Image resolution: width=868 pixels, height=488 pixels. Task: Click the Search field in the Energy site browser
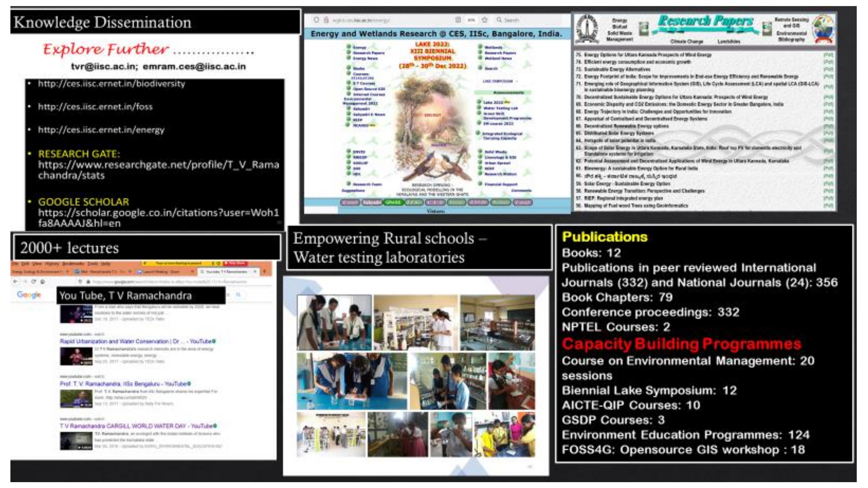[x=511, y=20]
